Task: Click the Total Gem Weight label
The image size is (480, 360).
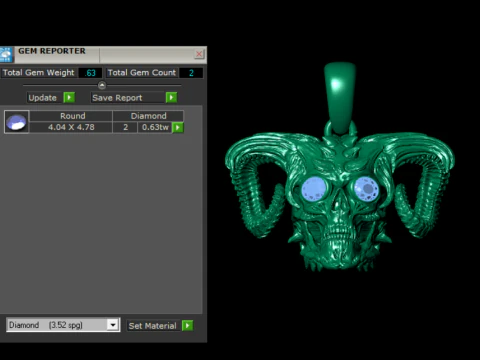Action: (x=39, y=73)
